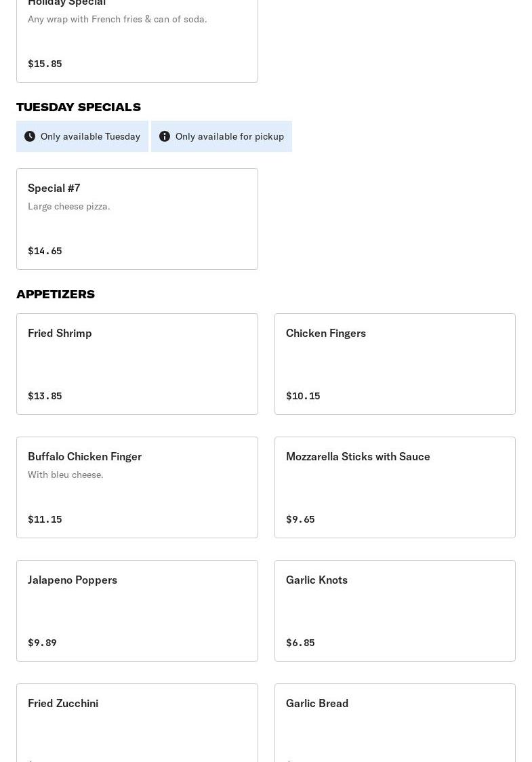532x762 pixels.
Task: Open the Garlic Knots item card
Action: [x=394, y=610]
